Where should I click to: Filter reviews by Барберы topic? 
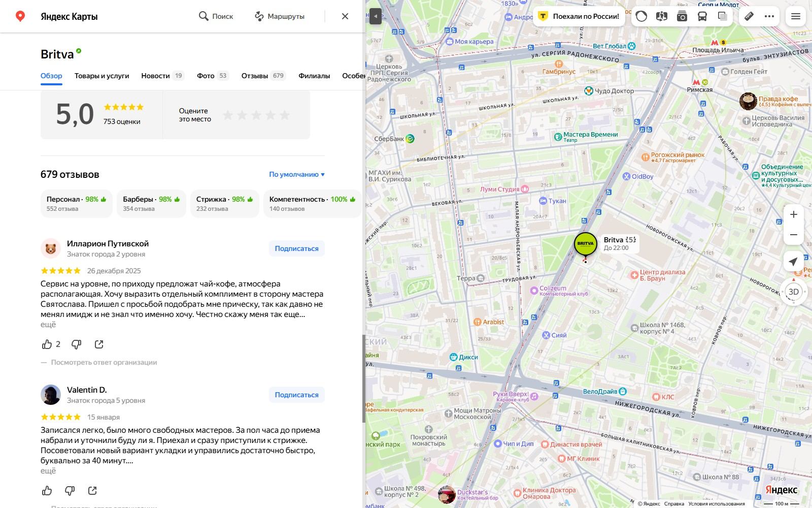click(151, 204)
